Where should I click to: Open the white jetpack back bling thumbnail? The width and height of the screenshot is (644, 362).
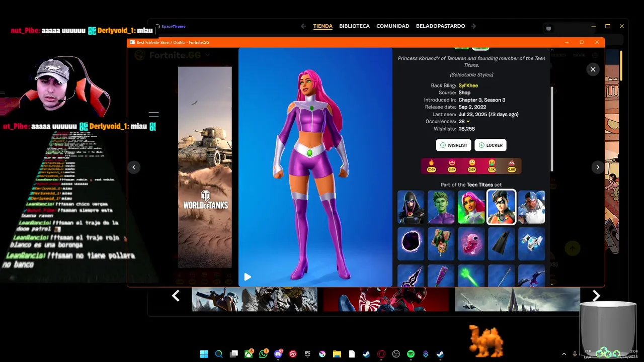pos(531,244)
